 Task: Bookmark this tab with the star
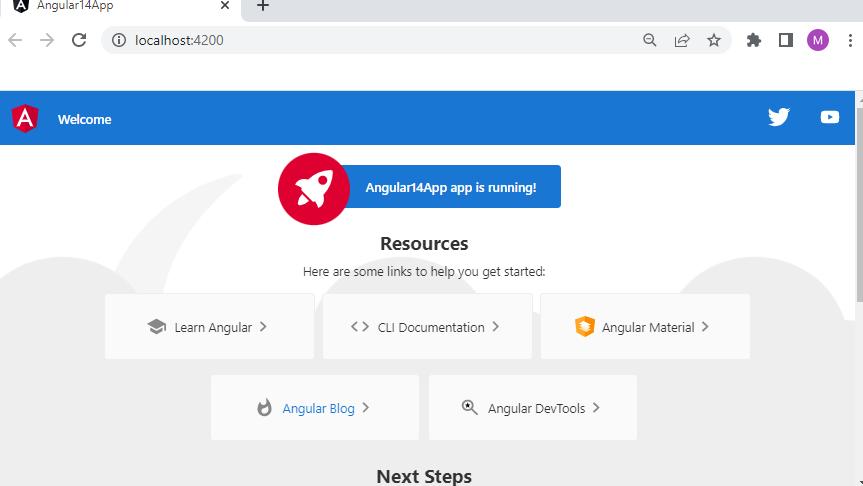[x=714, y=40]
